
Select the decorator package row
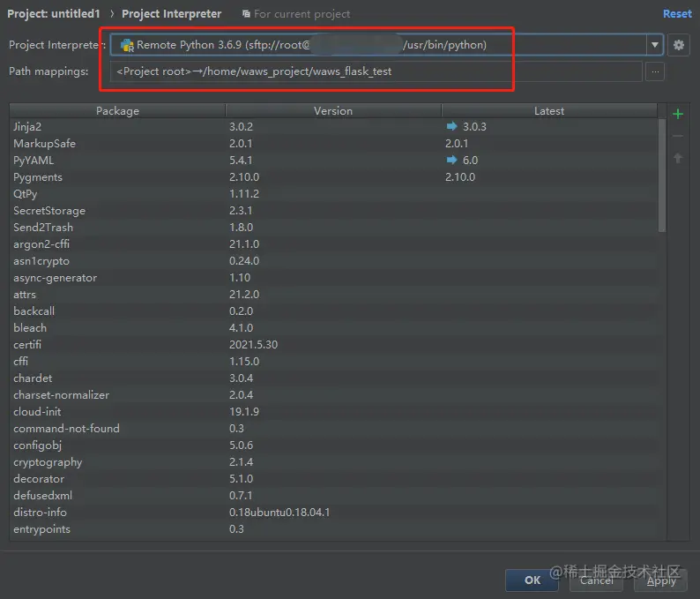point(333,478)
